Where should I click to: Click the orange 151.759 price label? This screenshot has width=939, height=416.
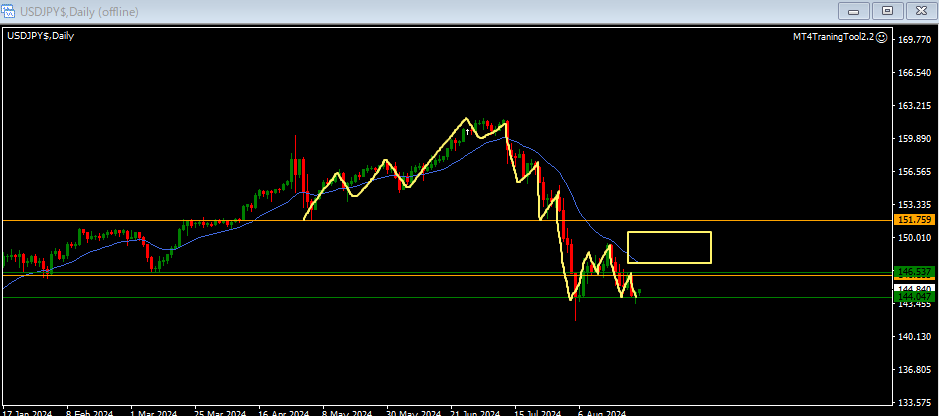915,220
